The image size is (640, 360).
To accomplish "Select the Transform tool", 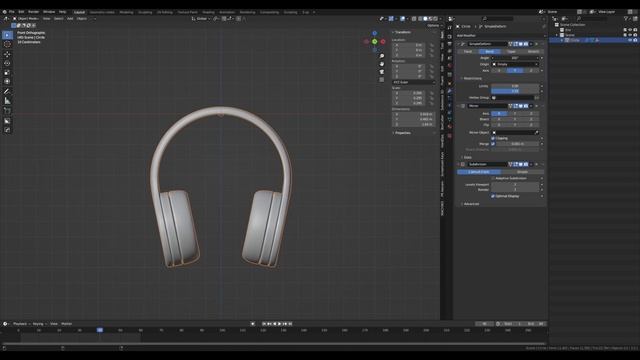I will (7, 82).
